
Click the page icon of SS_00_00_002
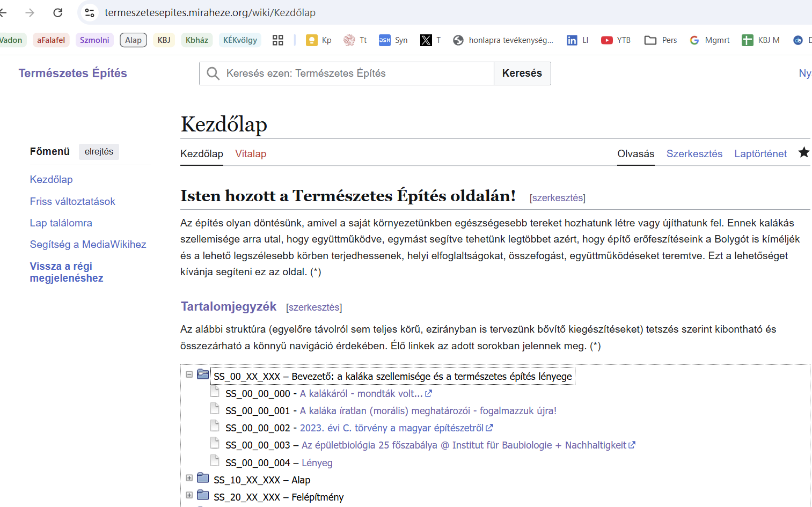tap(215, 425)
